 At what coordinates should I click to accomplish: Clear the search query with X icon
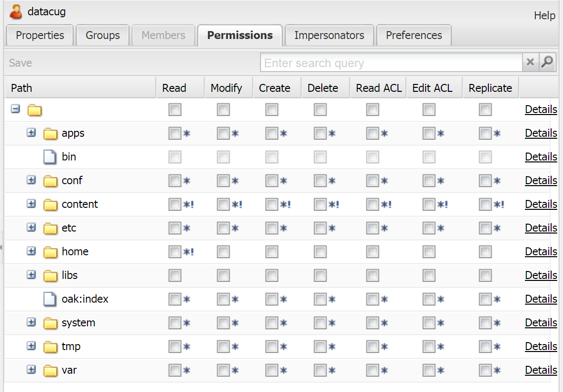(530, 63)
